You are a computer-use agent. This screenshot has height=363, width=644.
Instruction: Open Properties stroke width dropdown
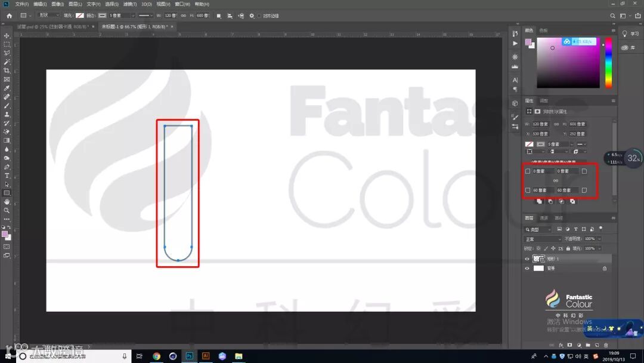571,144
